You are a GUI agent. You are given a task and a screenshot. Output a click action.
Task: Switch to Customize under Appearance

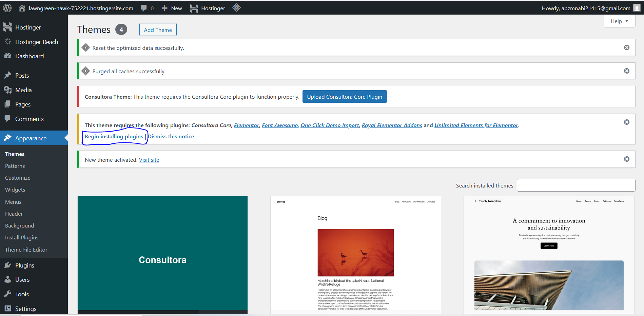[18, 178]
